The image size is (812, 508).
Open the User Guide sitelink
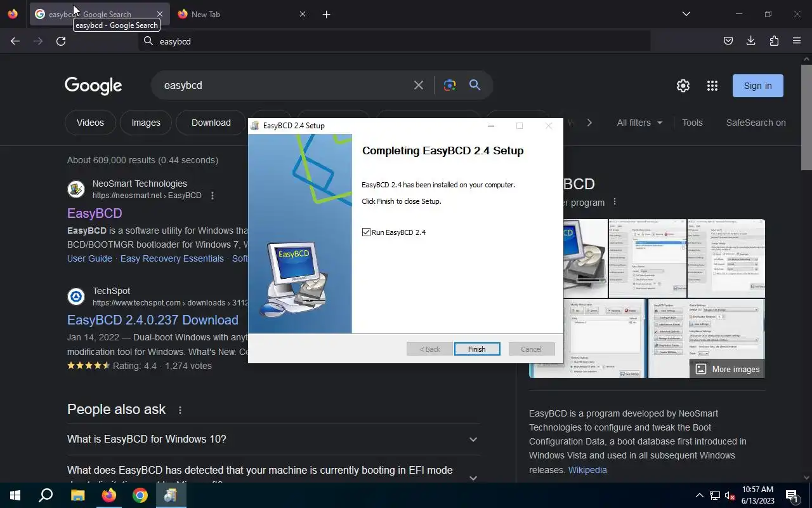coord(89,258)
